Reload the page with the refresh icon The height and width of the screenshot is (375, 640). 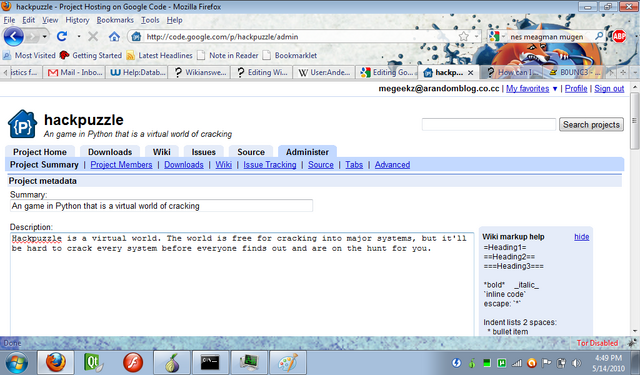(x=62, y=37)
